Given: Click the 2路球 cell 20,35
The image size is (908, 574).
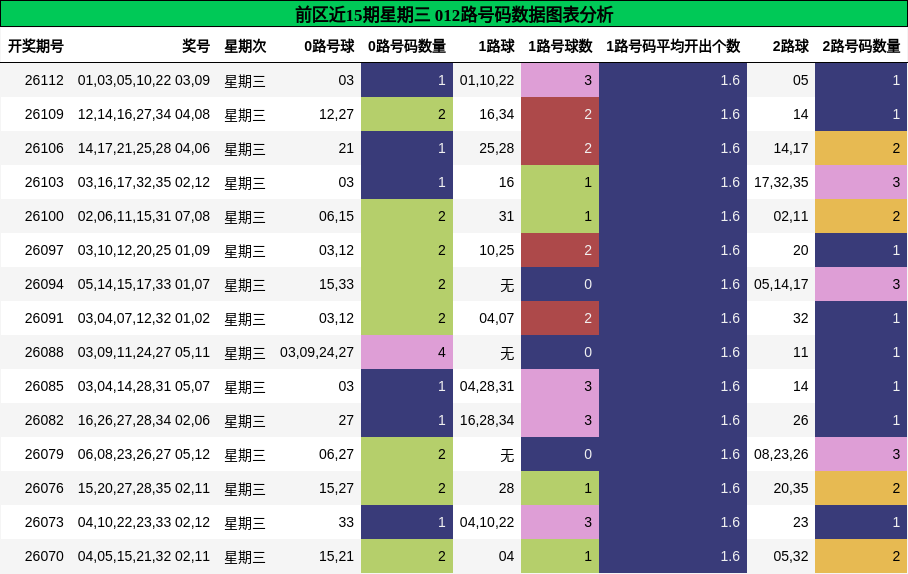Looking at the screenshot, I should click(x=791, y=488).
